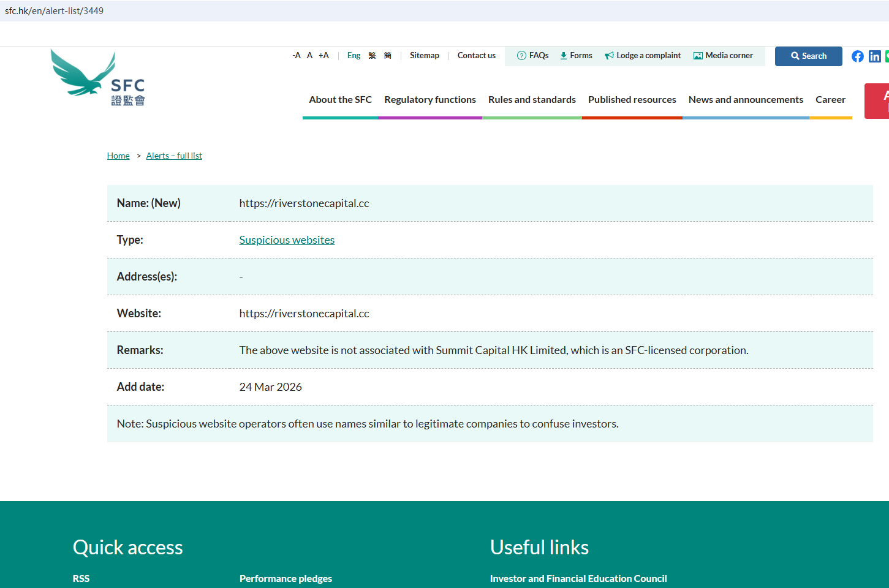Click the Media corner picture icon

pos(697,56)
